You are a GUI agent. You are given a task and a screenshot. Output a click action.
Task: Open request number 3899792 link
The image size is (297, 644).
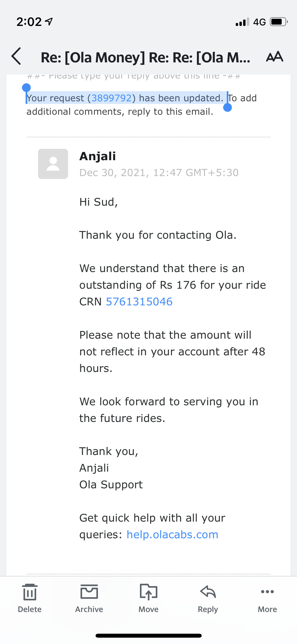tap(111, 98)
